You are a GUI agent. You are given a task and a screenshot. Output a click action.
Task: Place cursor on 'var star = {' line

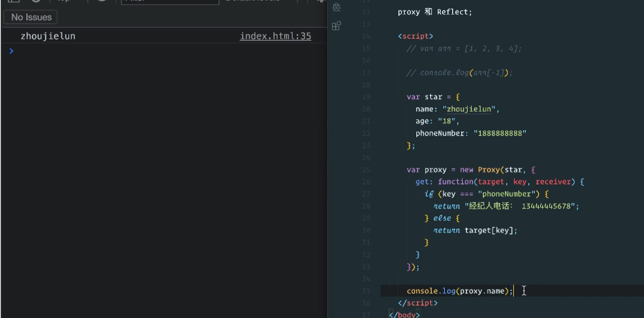coord(433,97)
